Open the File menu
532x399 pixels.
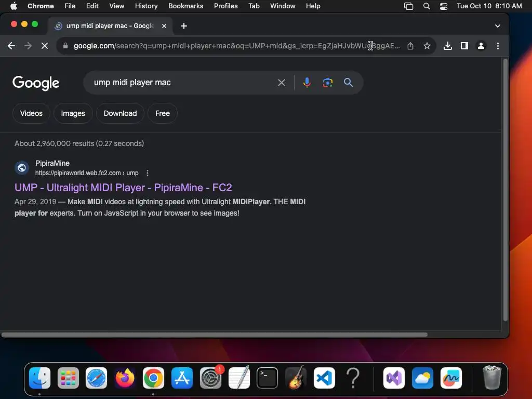tap(70, 6)
